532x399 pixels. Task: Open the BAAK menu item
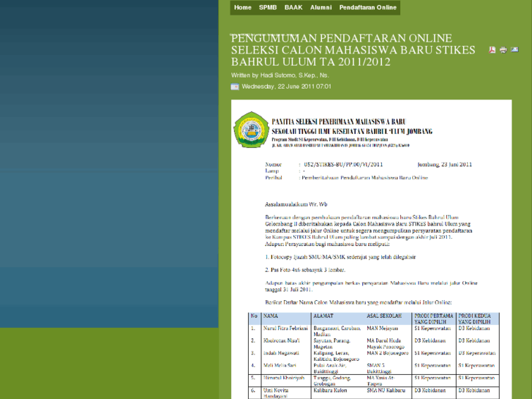coord(293,7)
